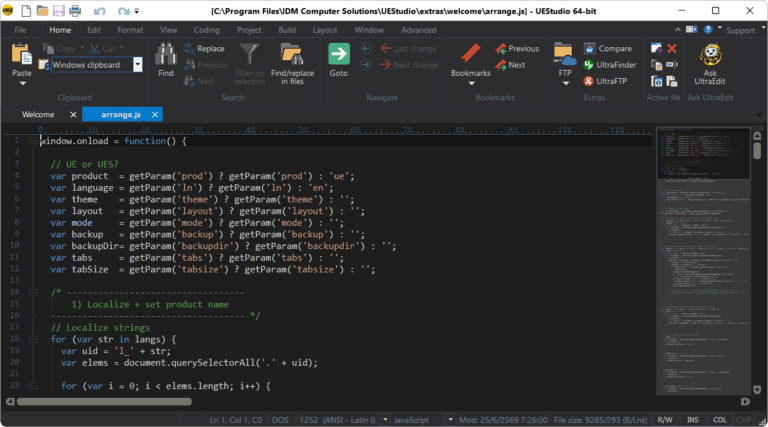This screenshot has width=768, height=427.
Task: Switch to the Build ribbon tab
Action: coord(287,30)
